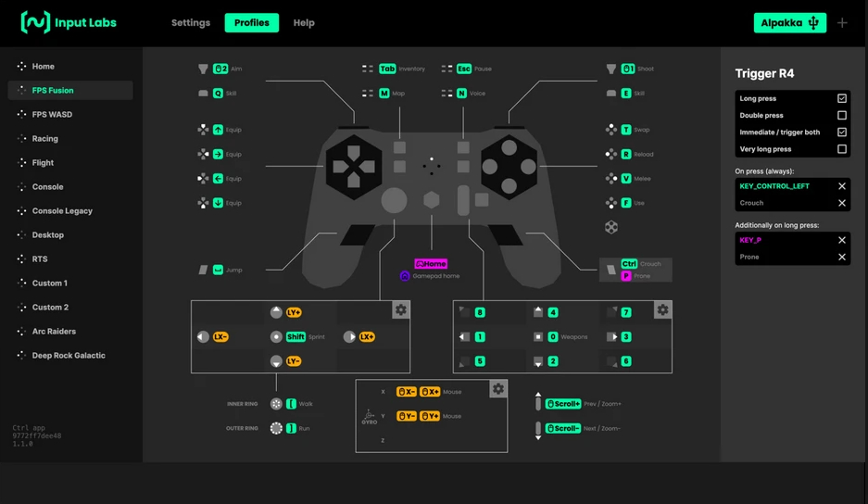Remove KEY_P from long press actions
Viewport: 868px width, 504px height.
coord(842,240)
